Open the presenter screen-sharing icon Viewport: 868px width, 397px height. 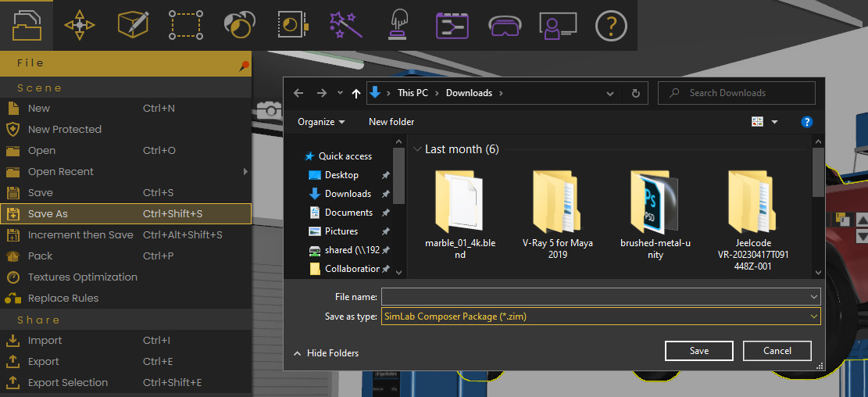tap(558, 26)
